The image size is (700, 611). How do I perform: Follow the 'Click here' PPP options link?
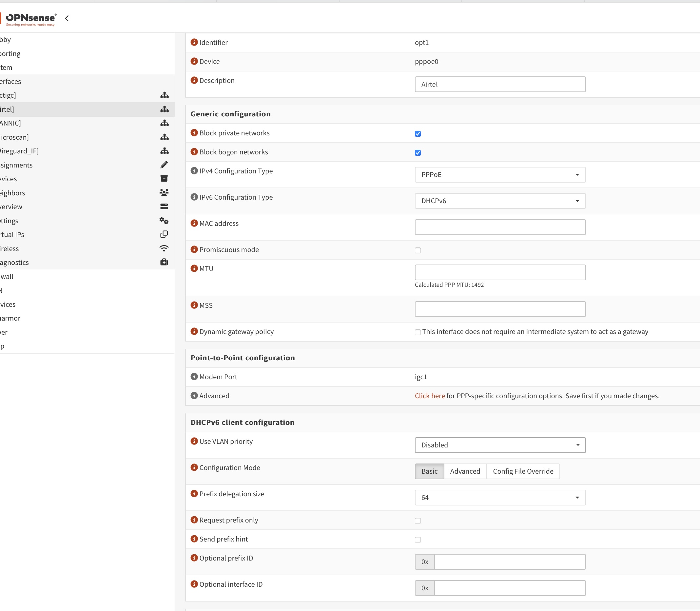point(430,396)
